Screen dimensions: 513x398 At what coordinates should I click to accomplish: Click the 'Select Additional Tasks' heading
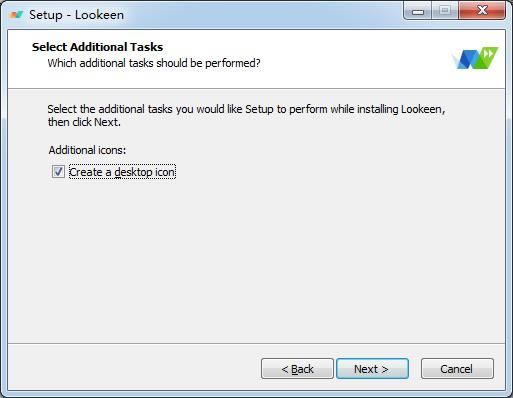click(97, 47)
